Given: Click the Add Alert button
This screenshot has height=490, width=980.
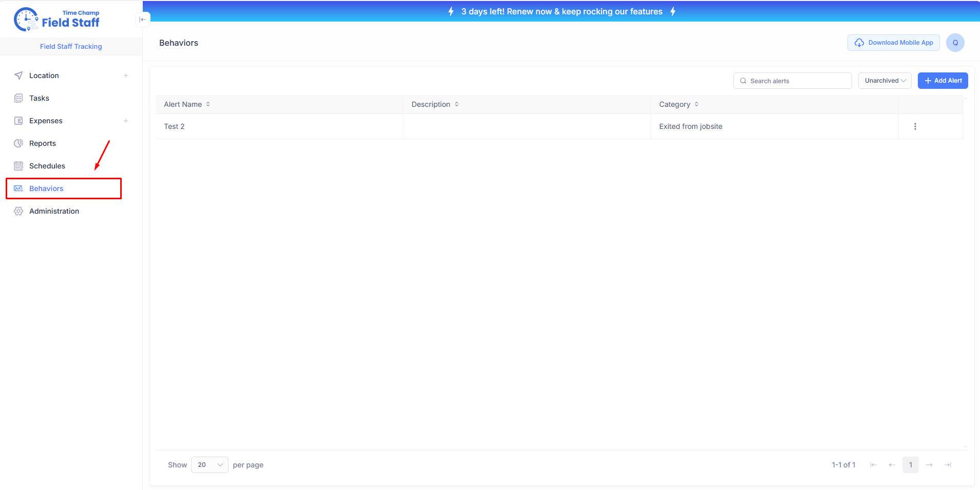Looking at the screenshot, I should (943, 81).
